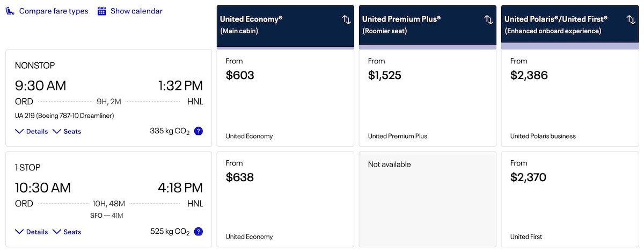Sort by United Polaris/First price arrows
Viewport: 644px width, 251px height.
[x=631, y=20]
